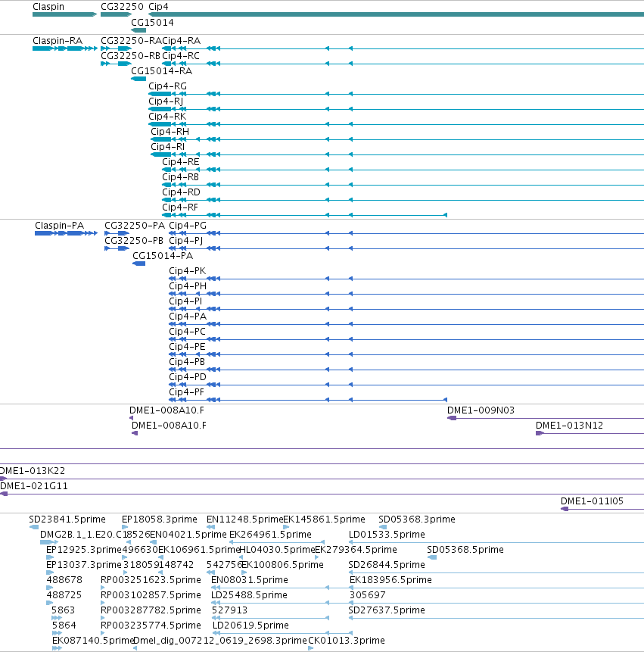Viewport: 644px width, 652px height.
Task: Click the CG32250 gene label
Action: pos(122,7)
